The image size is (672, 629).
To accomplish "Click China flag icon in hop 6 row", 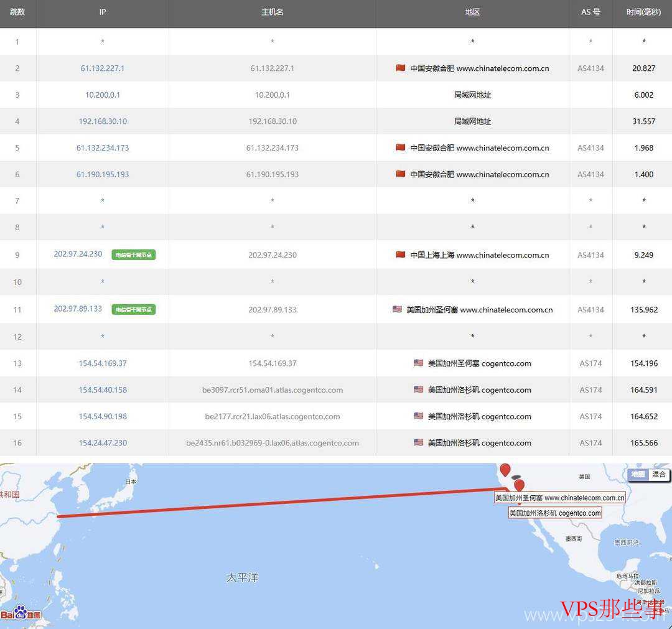I will [x=400, y=174].
